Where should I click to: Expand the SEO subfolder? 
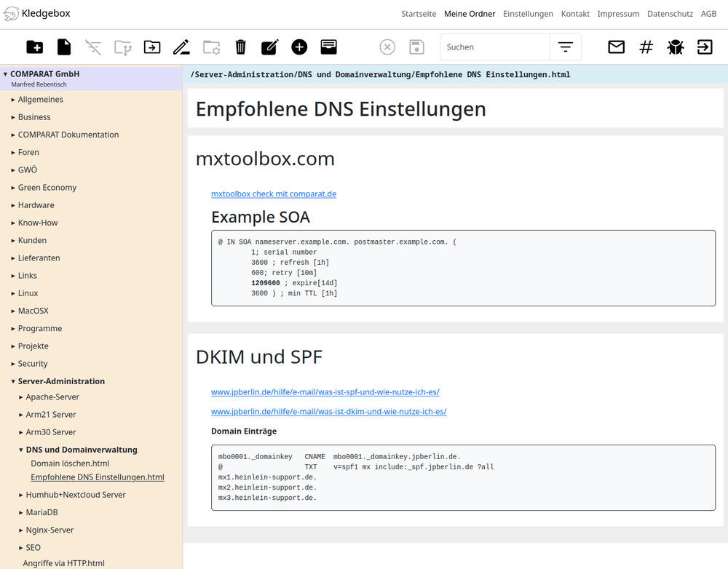(21, 548)
